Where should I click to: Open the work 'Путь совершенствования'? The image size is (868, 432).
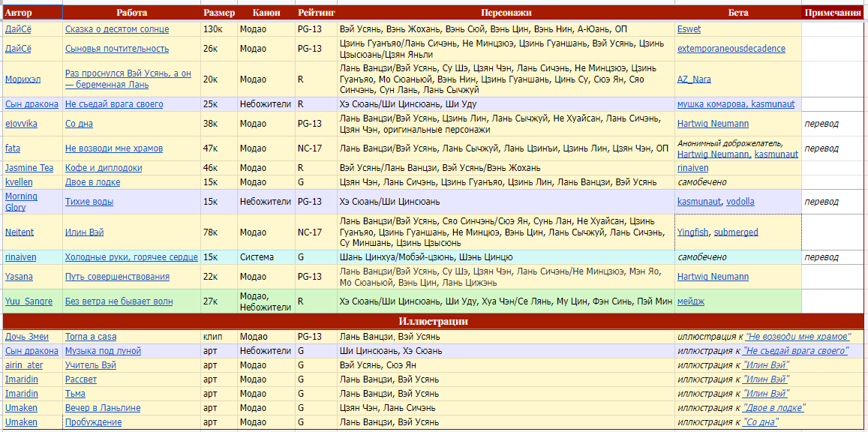pos(117,277)
